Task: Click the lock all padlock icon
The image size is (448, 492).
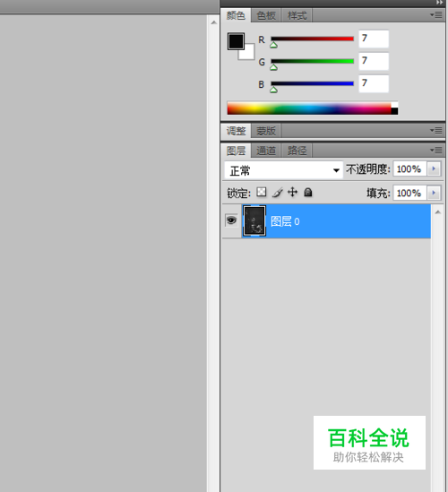Action: [x=308, y=192]
